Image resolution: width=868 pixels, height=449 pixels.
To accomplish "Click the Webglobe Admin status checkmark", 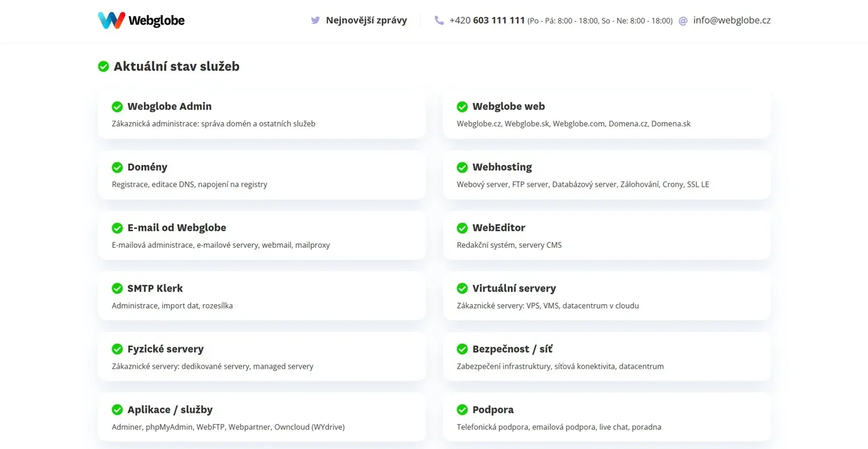I will [117, 106].
